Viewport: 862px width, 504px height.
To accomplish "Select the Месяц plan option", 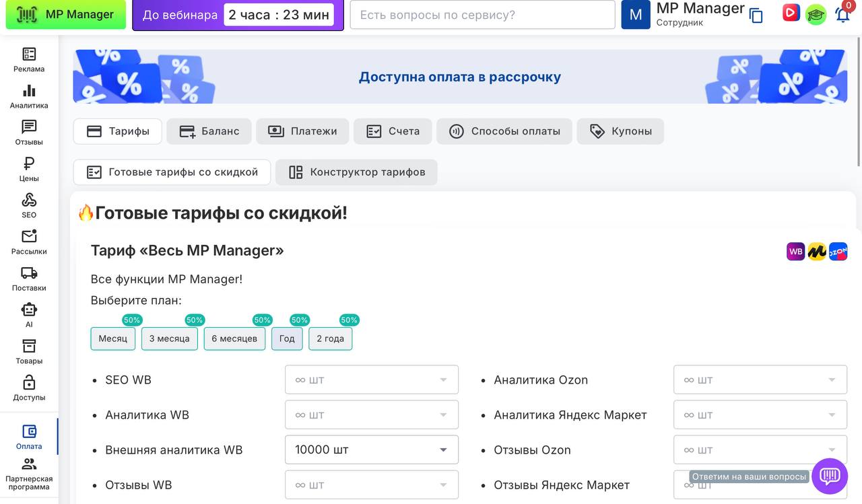I will (x=113, y=338).
